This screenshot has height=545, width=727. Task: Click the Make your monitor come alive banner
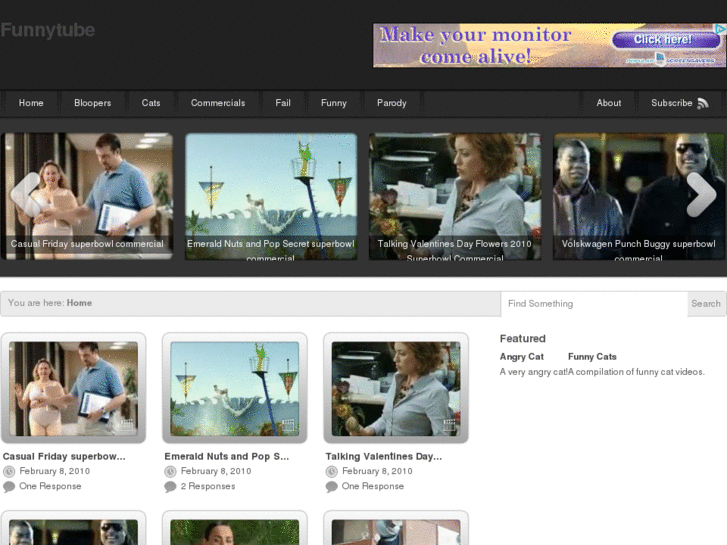549,46
